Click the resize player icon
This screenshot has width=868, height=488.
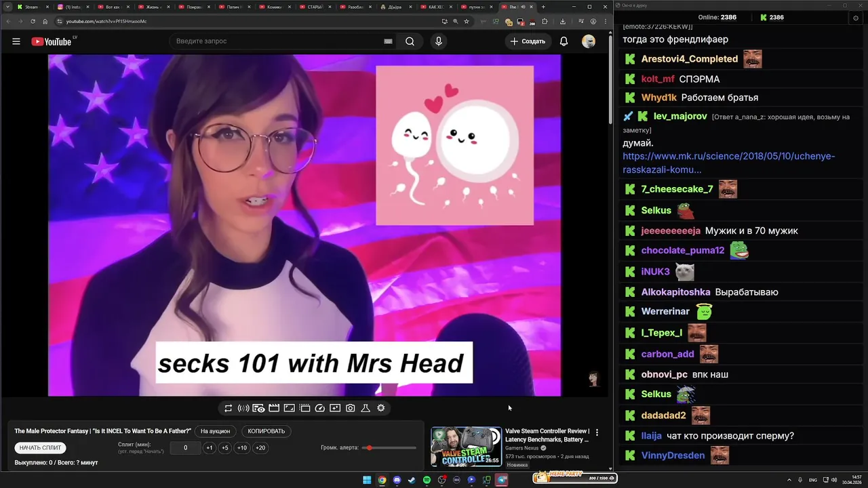point(289,408)
